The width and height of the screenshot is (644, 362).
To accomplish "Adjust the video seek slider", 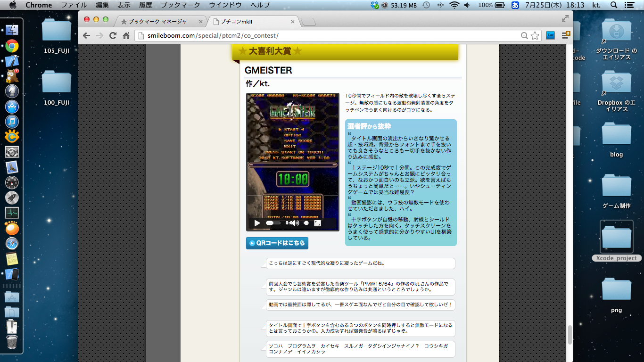I will 273,223.
